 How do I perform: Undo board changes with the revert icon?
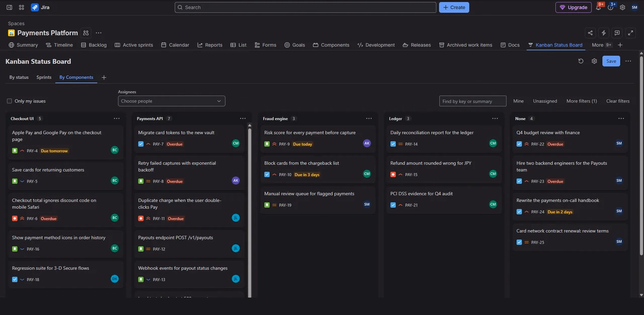(581, 61)
